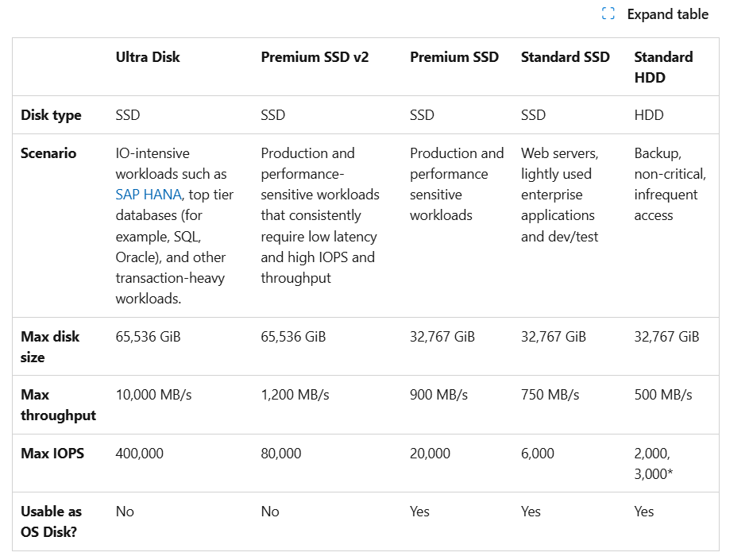The height and width of the screenshot is (560, 749).
Task: Select the Premium SSD v2 column header
Action: click(x=315, y=57)
